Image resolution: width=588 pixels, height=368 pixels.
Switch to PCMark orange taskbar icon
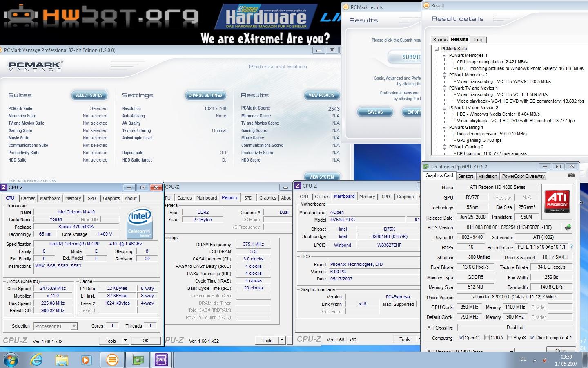112,360
